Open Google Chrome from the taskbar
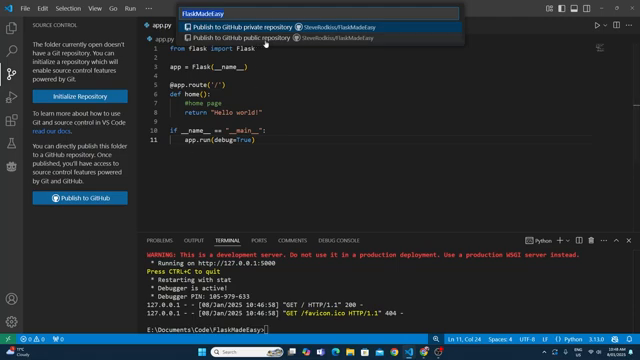The height and width of the screenshot is (360, 640). pyautogui.click(x=394, y=352)
